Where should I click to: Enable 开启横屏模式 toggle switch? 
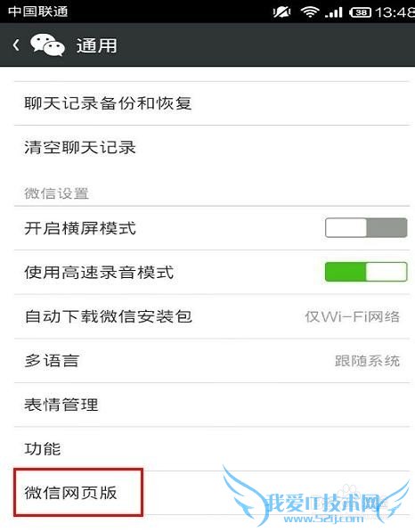[x=366, y=227]
